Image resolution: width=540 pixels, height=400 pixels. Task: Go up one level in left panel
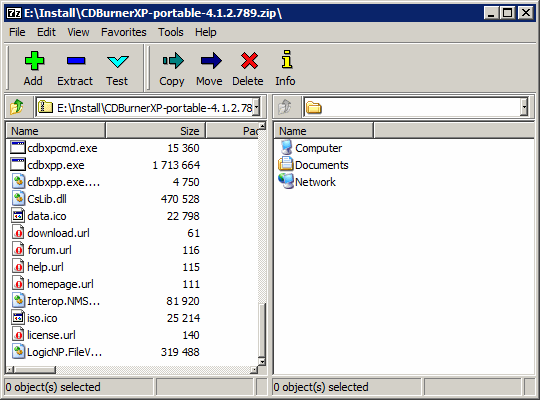coord(17,107)
